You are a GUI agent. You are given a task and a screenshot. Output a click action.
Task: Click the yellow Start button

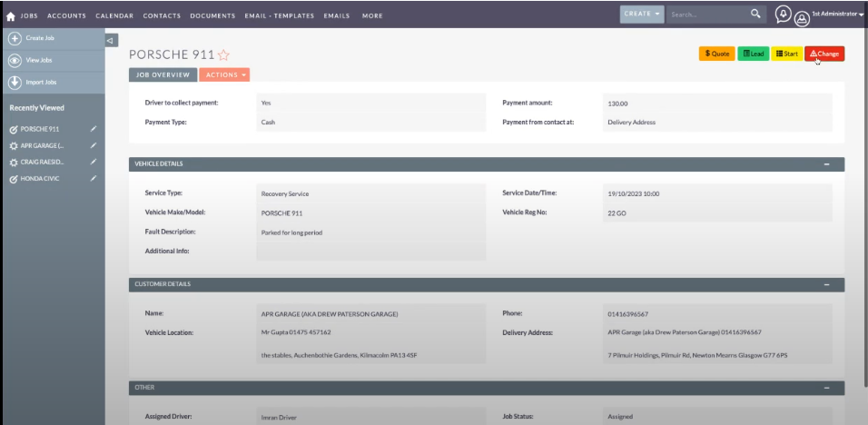click(x=787, y=54)
